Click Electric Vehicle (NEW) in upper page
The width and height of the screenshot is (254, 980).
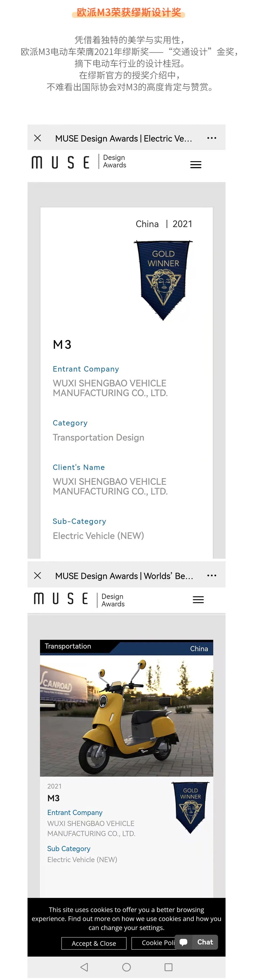click(99, 536)
